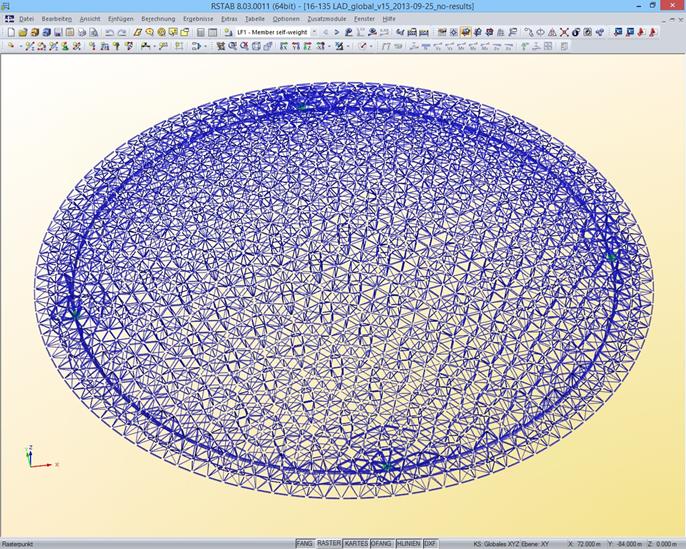
Task: Open the Extras menu
Action: (229, 19)
